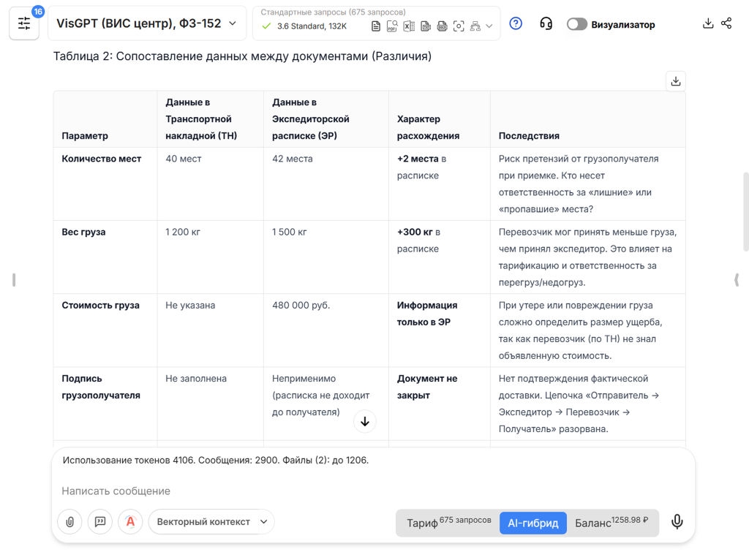Click the Таблица 2 heading text

click(x=242, y=56)
